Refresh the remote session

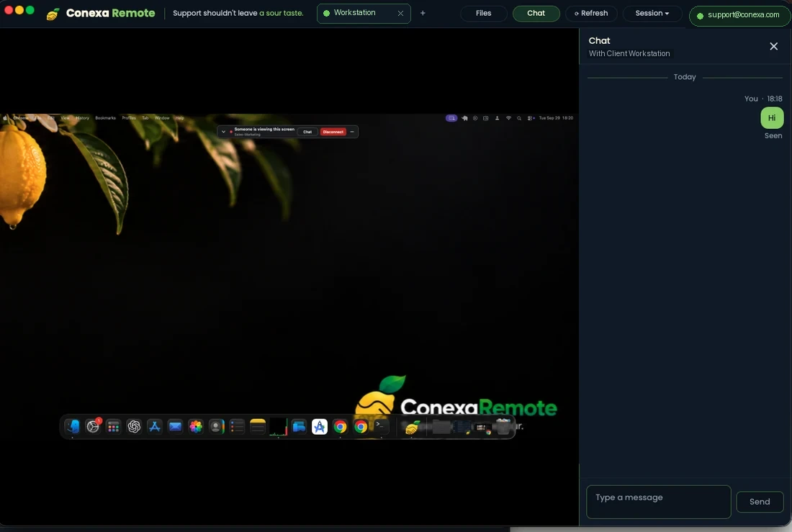[591, 13]
